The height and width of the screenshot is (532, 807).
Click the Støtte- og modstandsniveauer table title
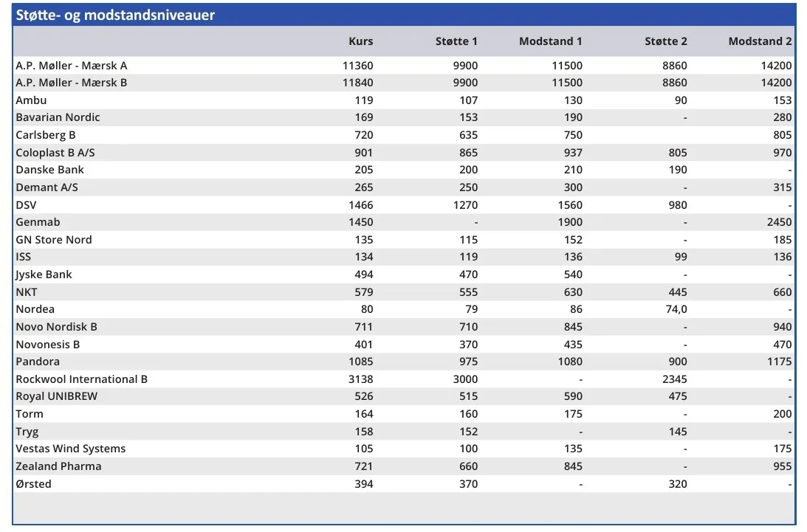[x=115, y=15]
